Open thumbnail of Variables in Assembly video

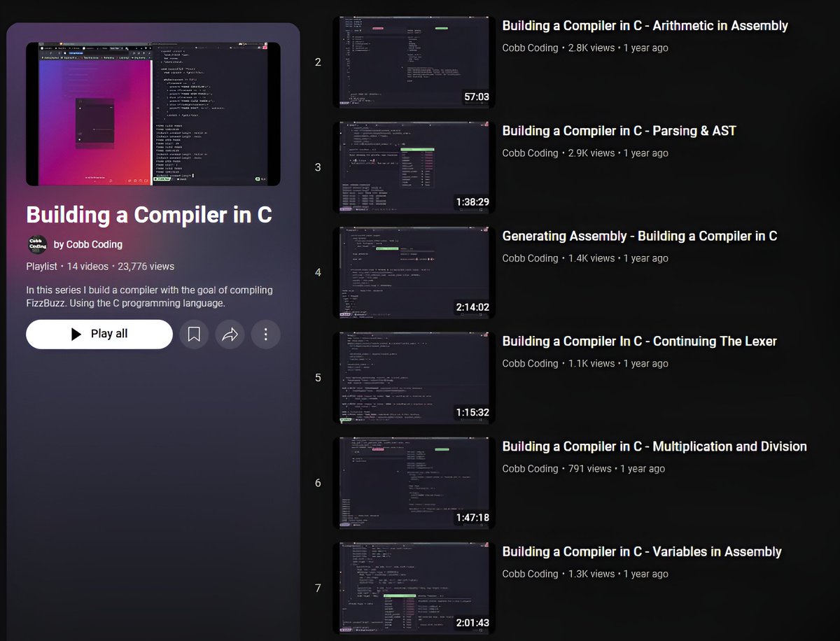(414, 588)
